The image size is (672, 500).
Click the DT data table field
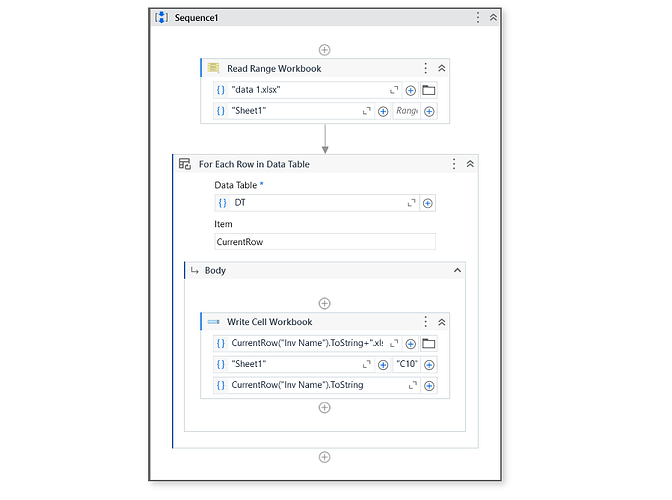point(317,203)
